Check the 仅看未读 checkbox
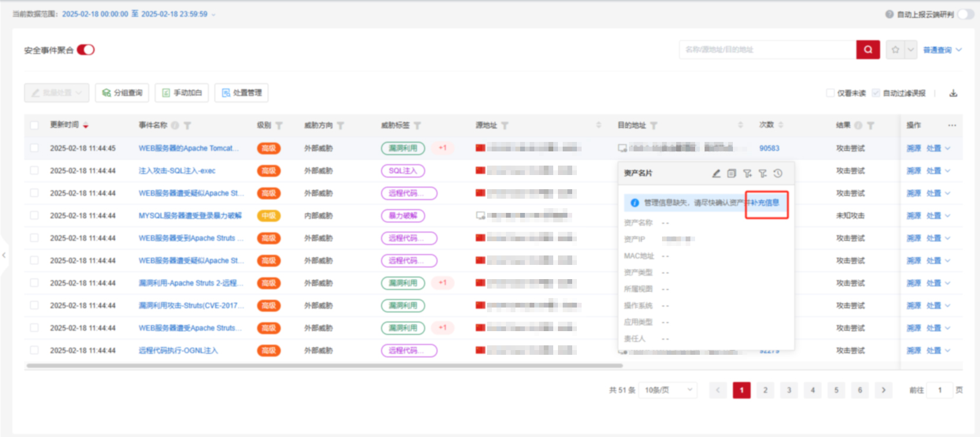Viewport: 980px width, 437px height. click(x=830, y=93)
